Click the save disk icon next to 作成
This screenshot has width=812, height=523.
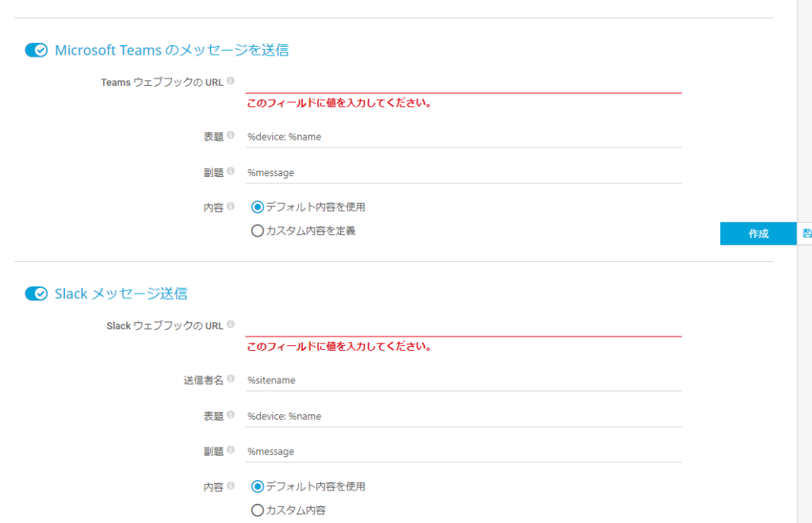click(x=806, y=233)
